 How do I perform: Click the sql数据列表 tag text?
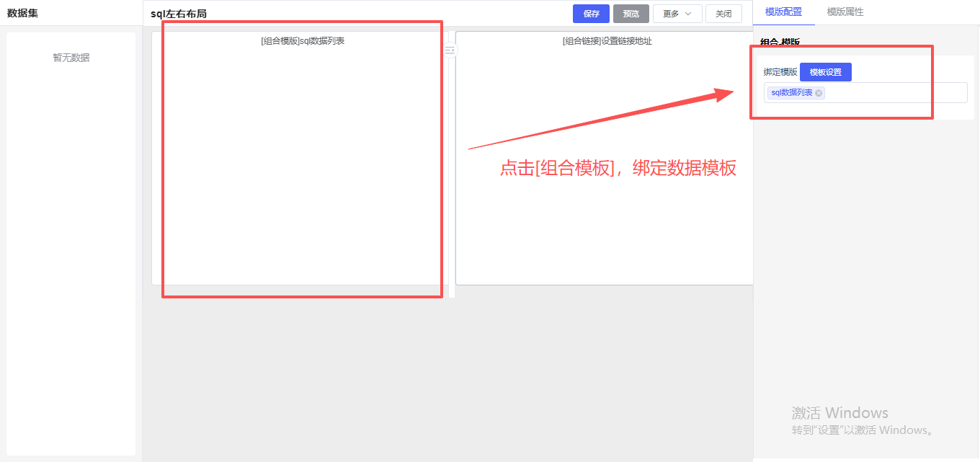[x=791, y=93]
